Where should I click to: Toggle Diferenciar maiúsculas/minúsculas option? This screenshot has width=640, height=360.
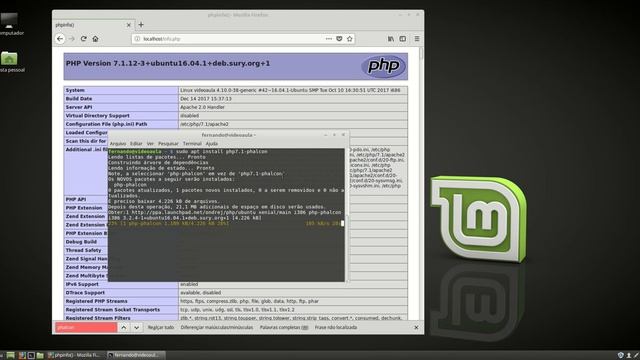[x=217, y=327]
